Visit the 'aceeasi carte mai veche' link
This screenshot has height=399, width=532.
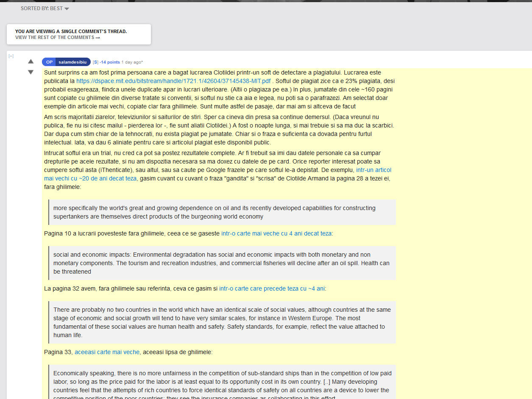click(x=107, y=352)
